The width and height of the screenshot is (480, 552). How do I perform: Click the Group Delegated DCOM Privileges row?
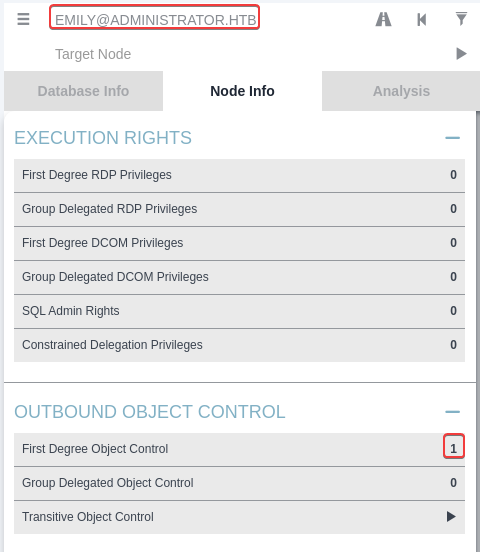(239, 277)
